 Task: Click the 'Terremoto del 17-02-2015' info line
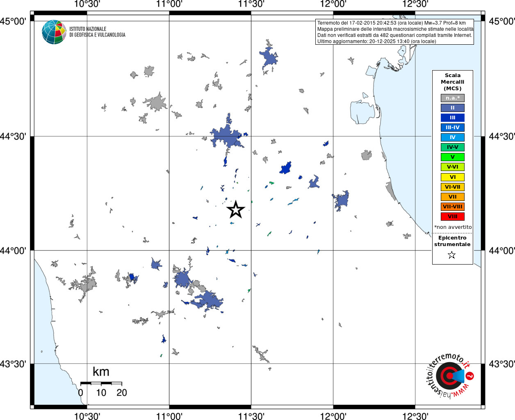pos(391,23)
